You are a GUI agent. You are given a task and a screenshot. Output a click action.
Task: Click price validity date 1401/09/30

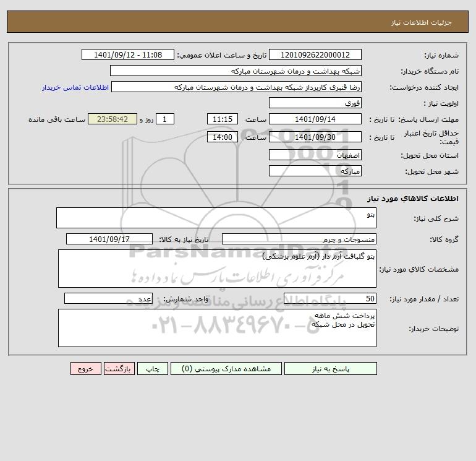click(315, 137)
